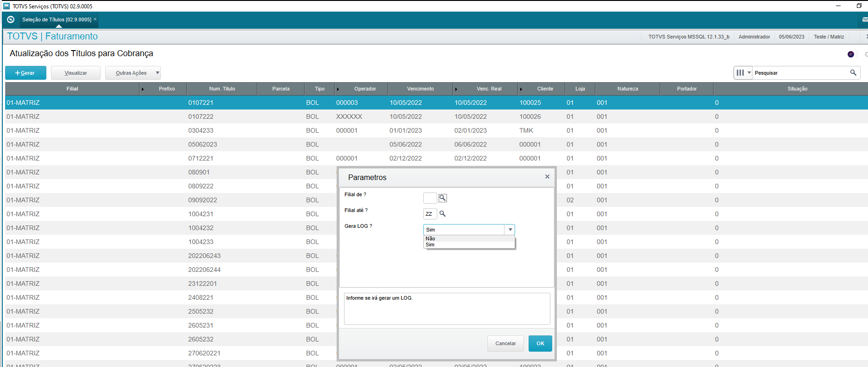
Task: Focus the Filial de input field
Action: coord(430,198)
